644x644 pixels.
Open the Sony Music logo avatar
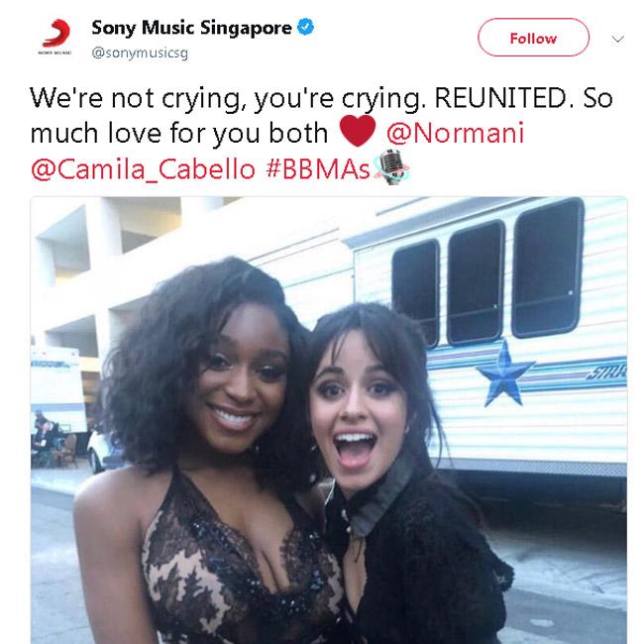click(55, 36)
